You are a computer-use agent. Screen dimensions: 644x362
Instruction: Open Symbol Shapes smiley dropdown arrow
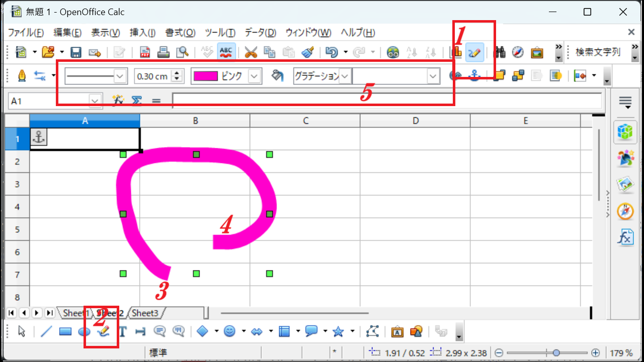point(244,331)
